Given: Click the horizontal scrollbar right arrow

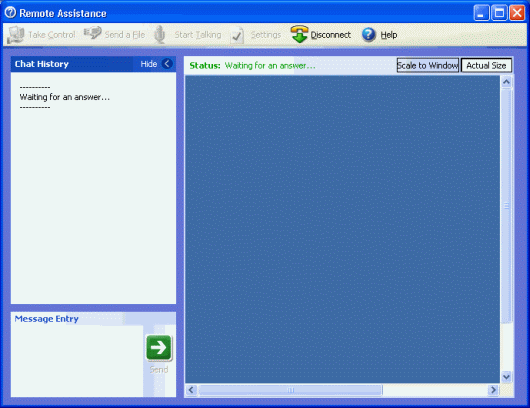Looking at the screenshot, I should (493, 390).
